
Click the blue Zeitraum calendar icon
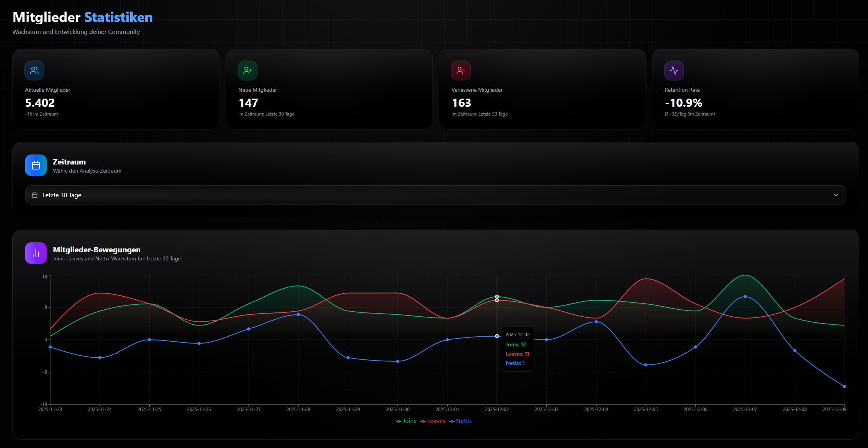pos(36,165)
